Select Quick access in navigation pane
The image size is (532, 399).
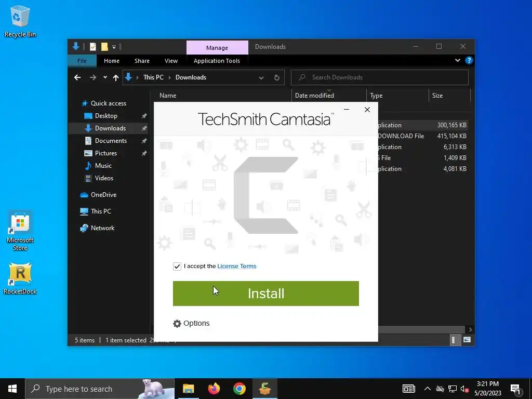click(108, 103)
